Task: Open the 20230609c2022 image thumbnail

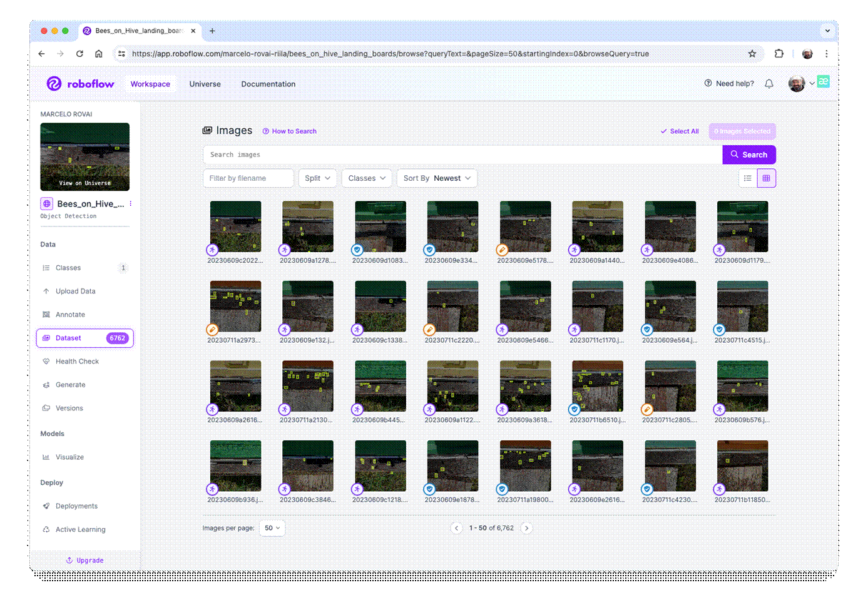Action: [235, 226]
